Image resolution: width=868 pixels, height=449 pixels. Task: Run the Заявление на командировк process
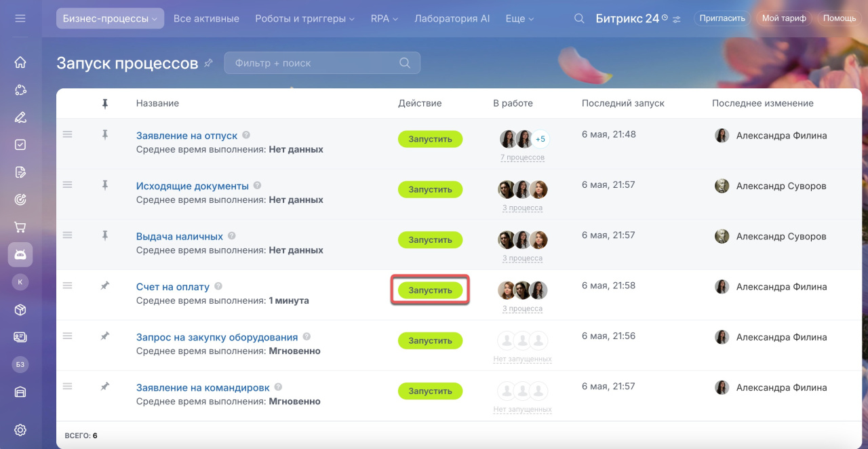[430, 391]
